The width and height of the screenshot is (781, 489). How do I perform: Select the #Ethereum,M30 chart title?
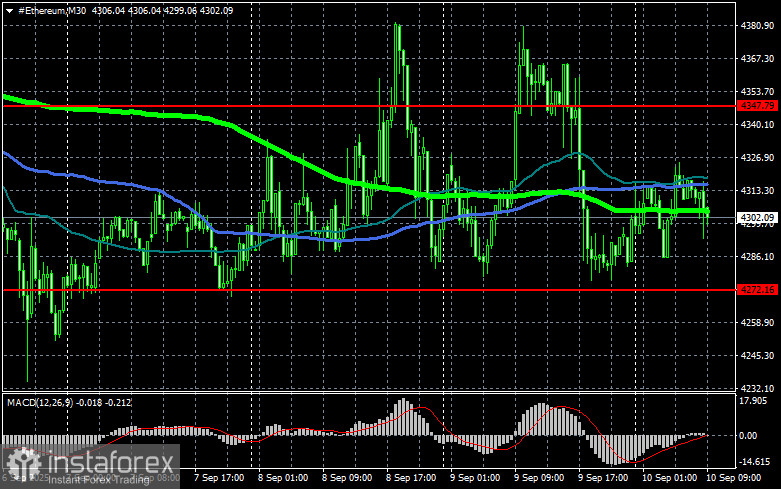[52, 10]
